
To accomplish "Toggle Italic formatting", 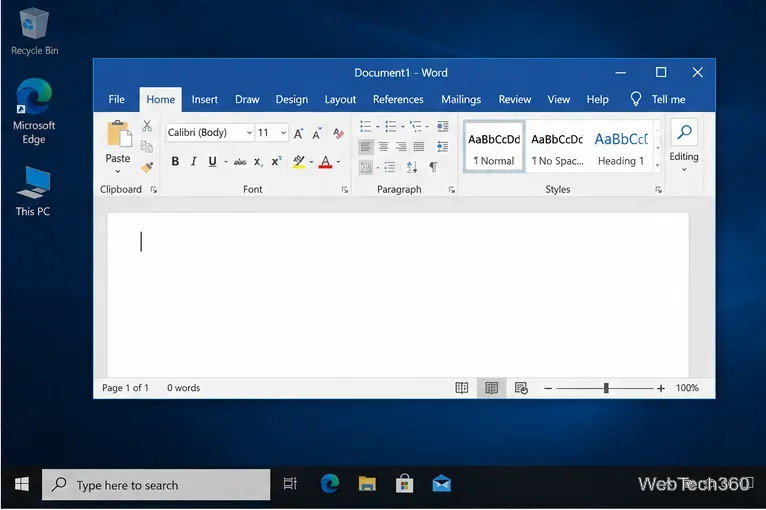I will (193, 162).
